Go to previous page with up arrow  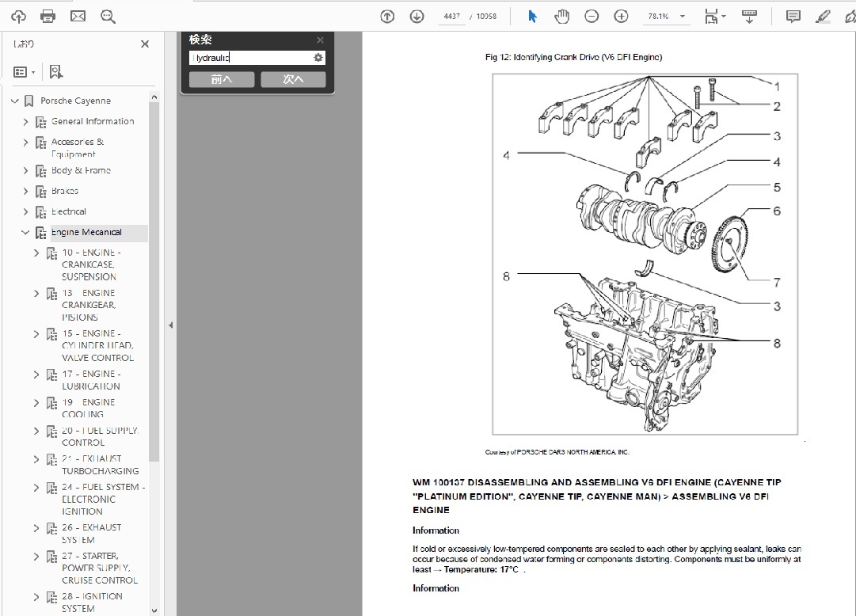coord(387,16)
